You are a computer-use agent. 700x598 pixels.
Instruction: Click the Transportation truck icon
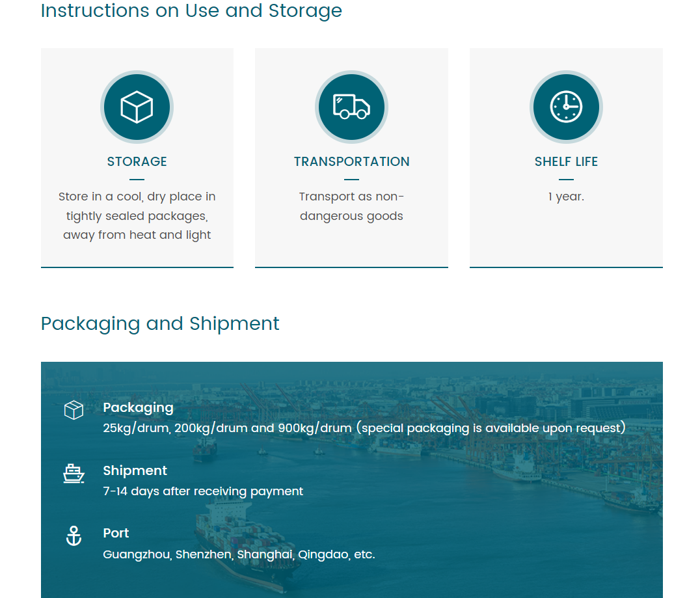(351, 107)
